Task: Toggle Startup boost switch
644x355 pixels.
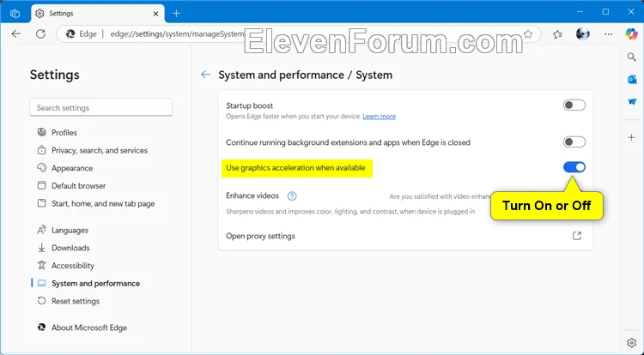Action: point(574,105)
